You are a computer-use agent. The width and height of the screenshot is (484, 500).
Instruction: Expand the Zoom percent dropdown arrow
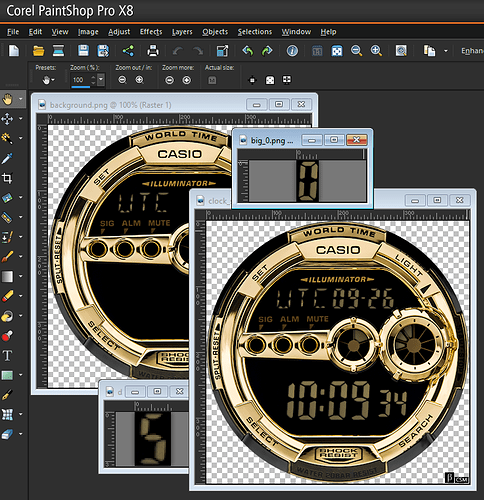[x=101, y=80]
